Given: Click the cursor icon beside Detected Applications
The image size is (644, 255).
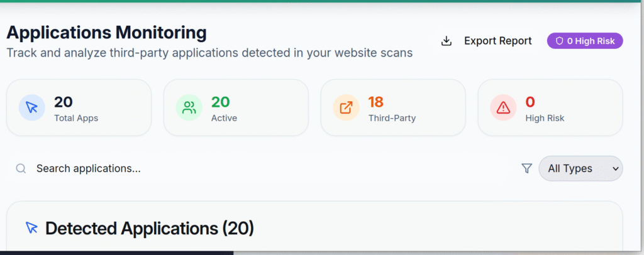Looking at the screenshot, I should 32,228.
